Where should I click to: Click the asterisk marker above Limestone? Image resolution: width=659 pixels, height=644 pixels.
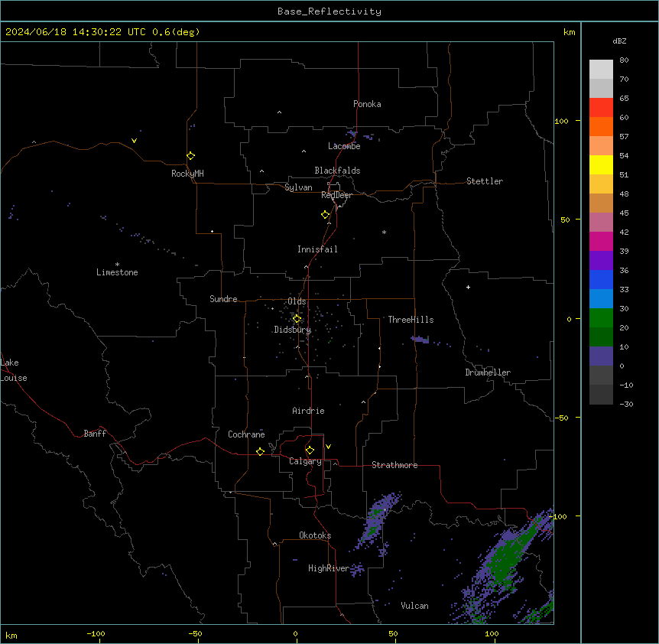tap(117, 265)
